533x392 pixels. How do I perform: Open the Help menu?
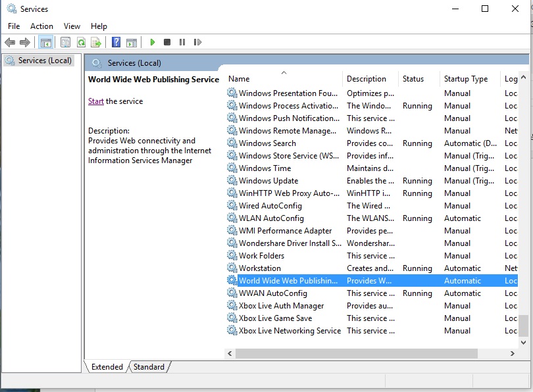(x=99, y=26)
